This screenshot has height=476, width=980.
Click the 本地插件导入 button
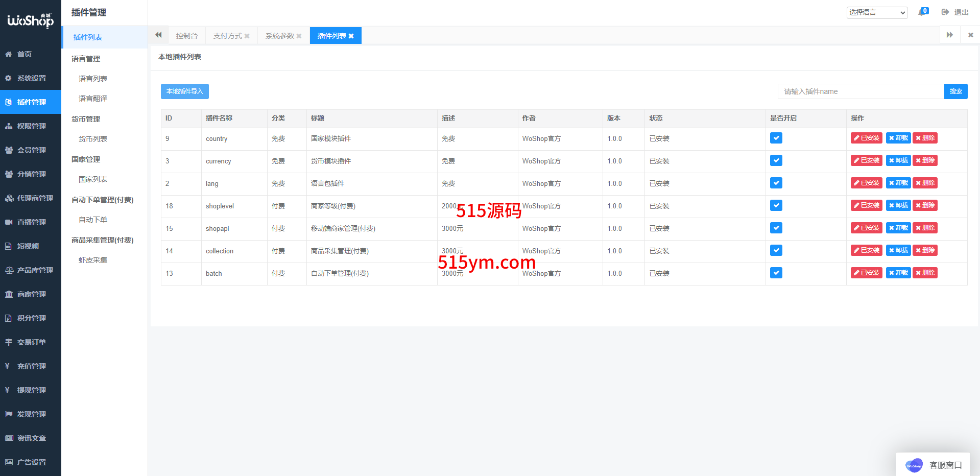coord(184,91)
